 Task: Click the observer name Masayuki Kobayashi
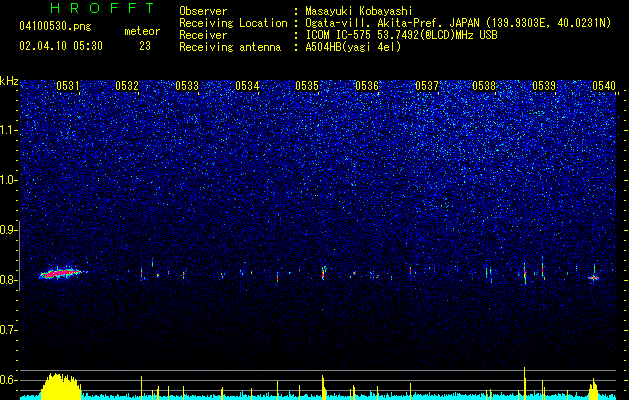pyautogui.click(x=359, y=11)
